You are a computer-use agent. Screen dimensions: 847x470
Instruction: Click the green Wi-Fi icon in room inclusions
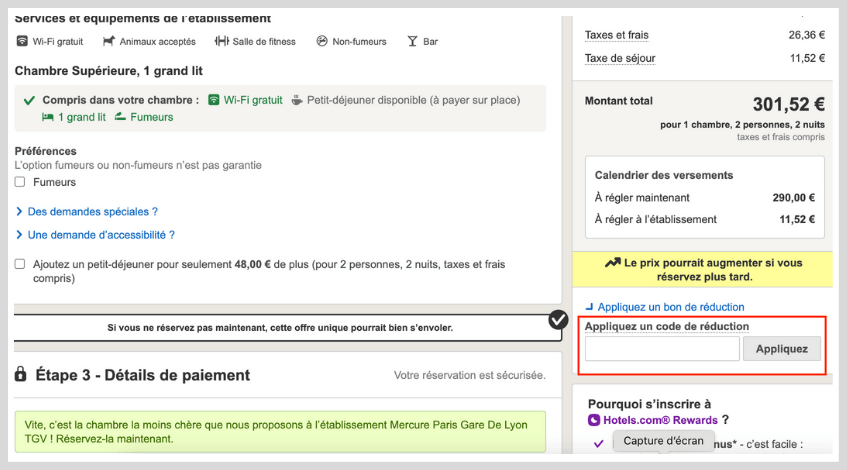(214, 100)
